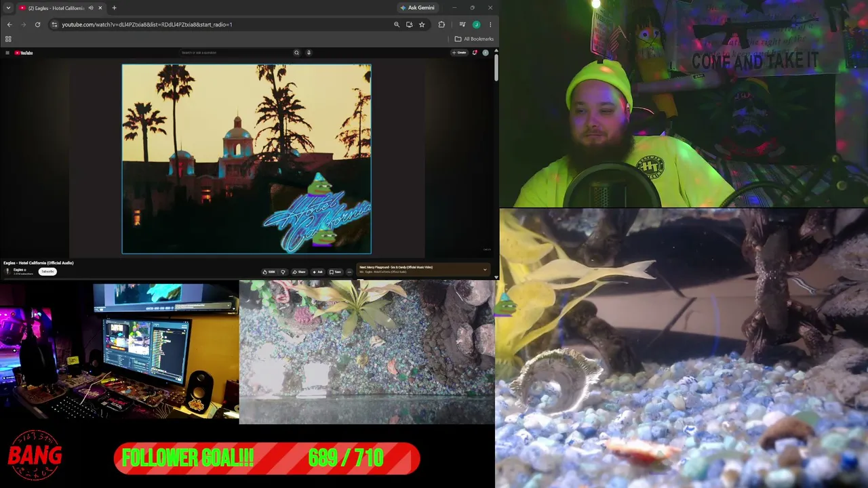Click the install app icon in address bar

click(x=409, y=24)
